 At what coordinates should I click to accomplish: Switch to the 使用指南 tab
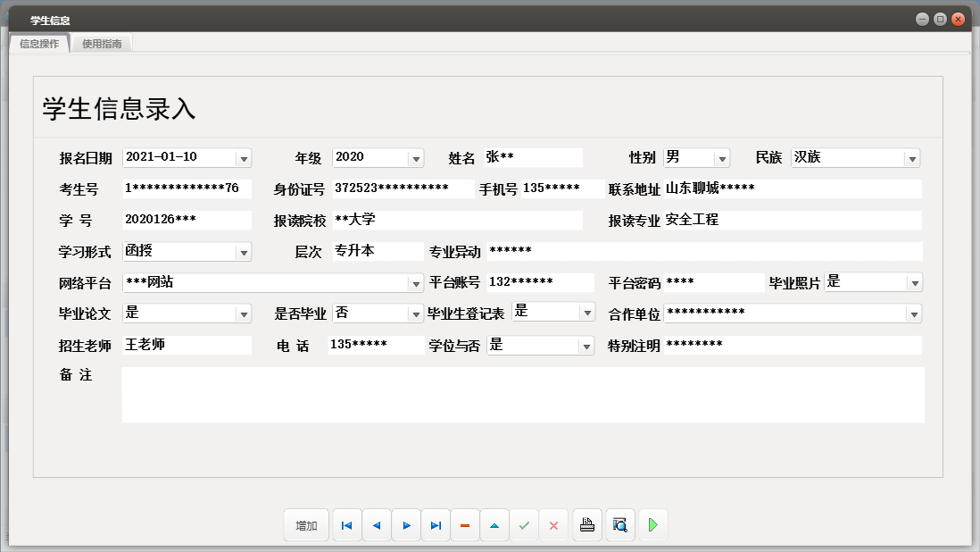(x=102, y=43)
